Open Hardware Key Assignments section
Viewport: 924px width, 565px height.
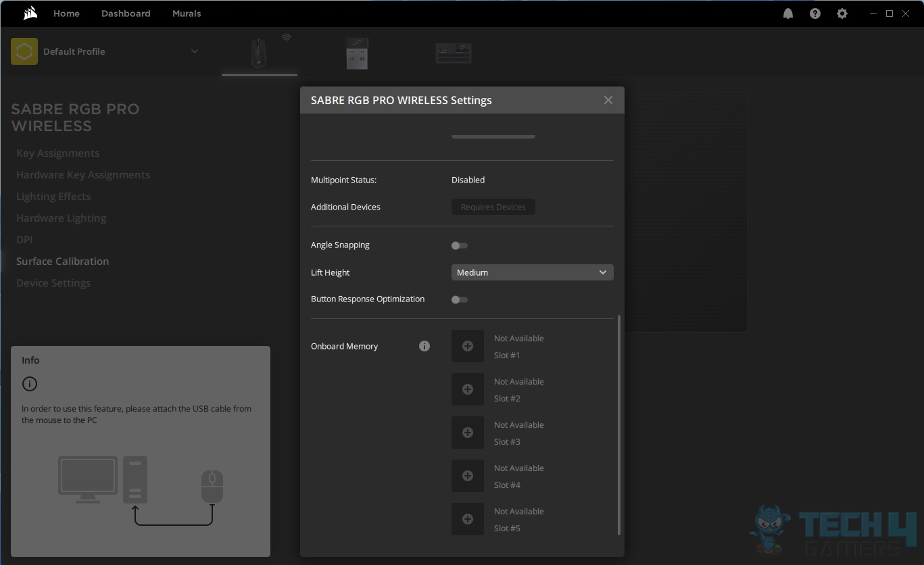pyautogui.click(x=83, y=175)
